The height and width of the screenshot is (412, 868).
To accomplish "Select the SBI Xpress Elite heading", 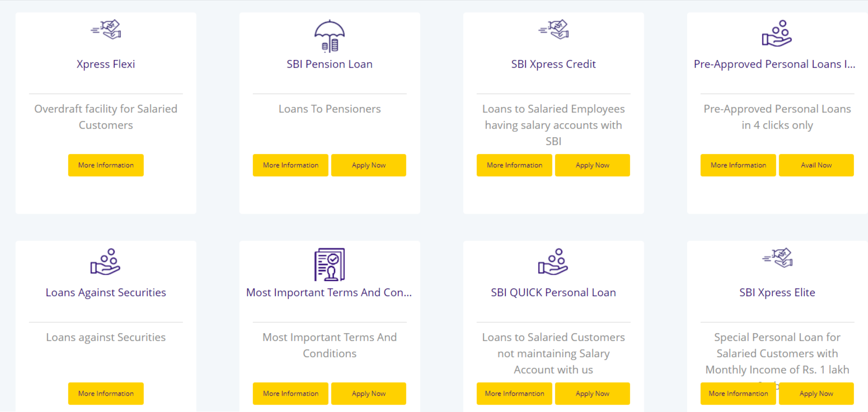I will coord(777,293).
